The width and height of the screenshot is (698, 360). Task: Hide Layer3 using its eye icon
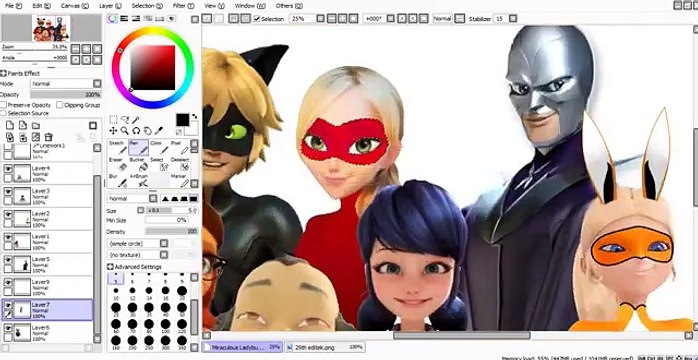point(8,191)
